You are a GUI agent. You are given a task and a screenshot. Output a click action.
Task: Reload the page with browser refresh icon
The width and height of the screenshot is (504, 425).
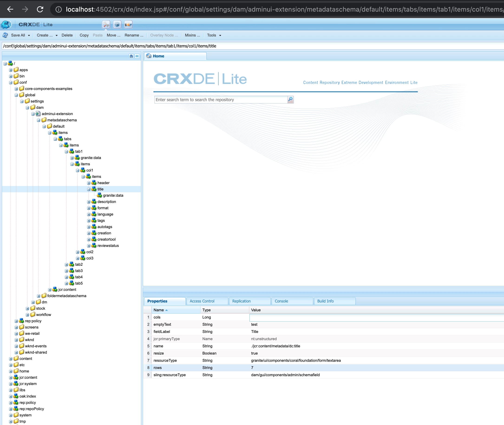pos(40,9)
